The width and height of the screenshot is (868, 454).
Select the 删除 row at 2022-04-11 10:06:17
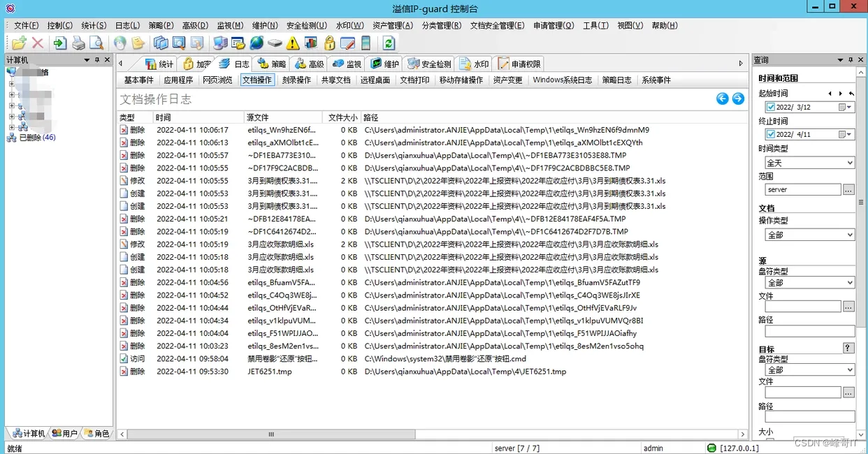coord(432,130)
